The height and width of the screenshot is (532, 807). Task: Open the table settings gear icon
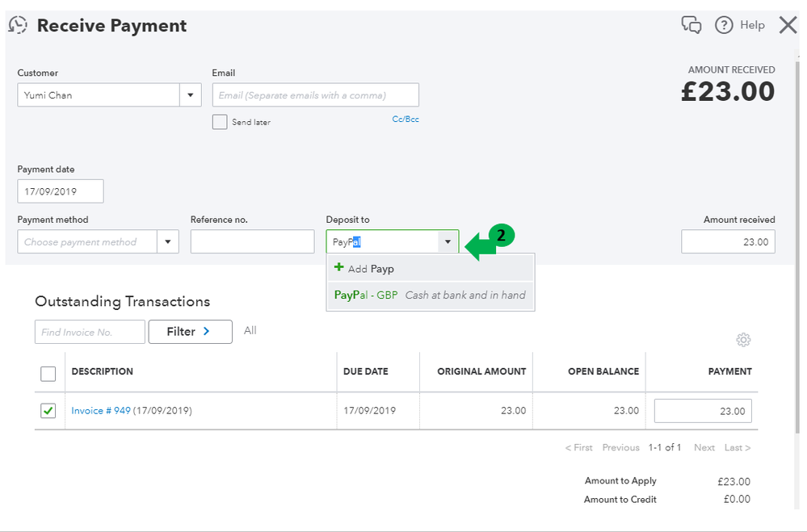point(743,340)
